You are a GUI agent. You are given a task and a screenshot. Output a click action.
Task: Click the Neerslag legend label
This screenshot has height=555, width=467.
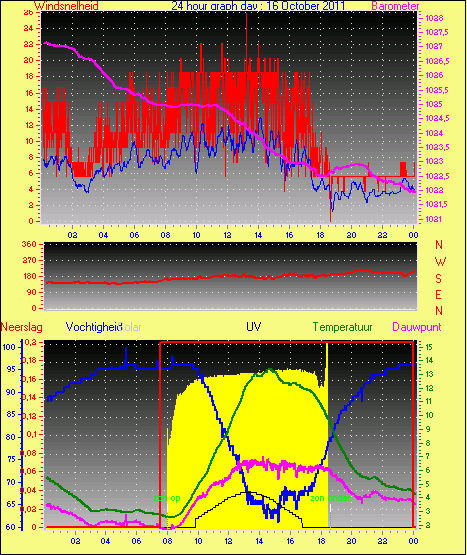[x=22, y=327]
